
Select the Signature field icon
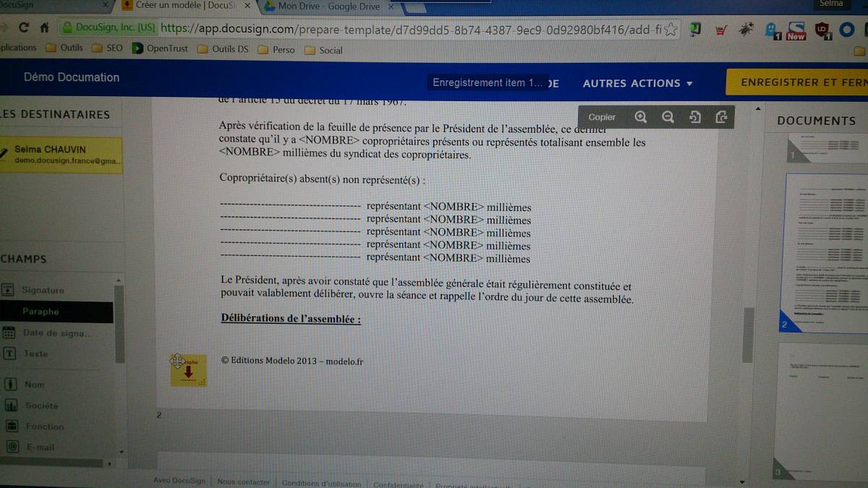pos(9,290)
